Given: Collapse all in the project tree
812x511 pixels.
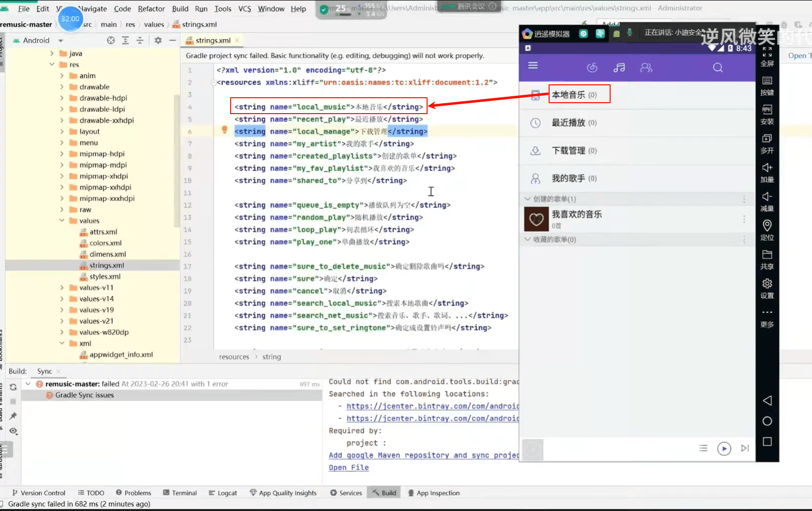Looking at the screenshot, I should (x=140, y=40).
